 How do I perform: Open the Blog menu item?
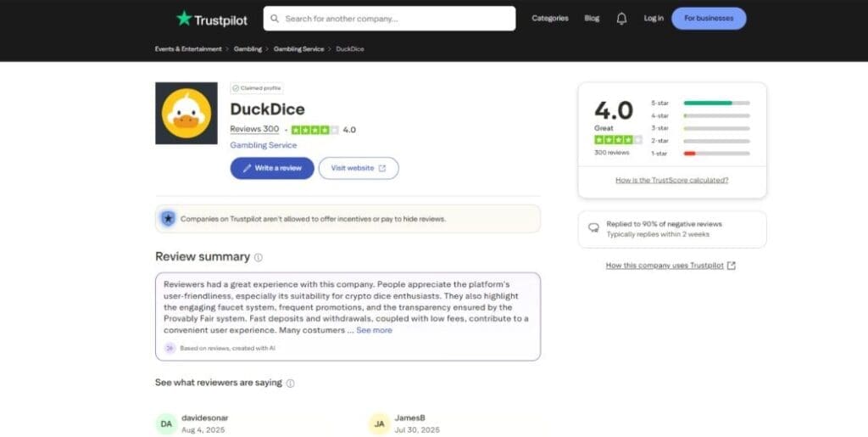pos(592,19)
